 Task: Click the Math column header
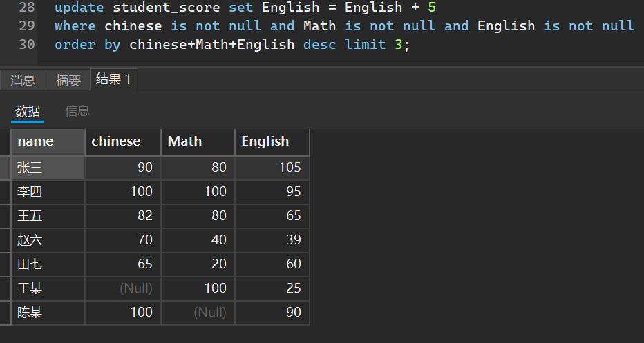[198, 142]
